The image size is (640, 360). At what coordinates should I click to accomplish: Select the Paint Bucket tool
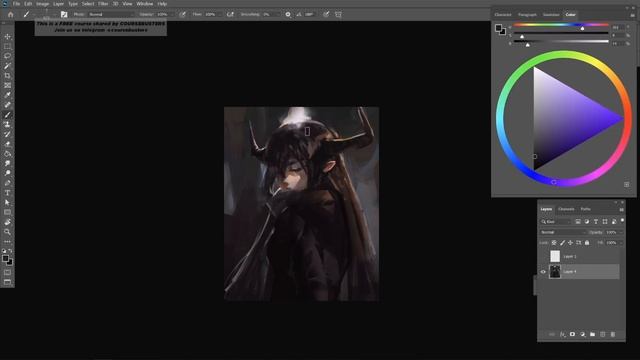(x=7, y=154)
